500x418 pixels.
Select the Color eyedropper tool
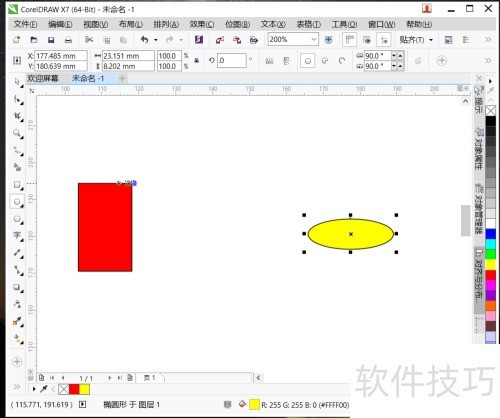point(17,322)
